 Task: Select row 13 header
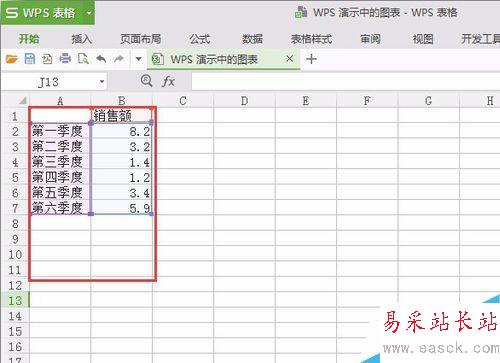(x=15, y=300)
